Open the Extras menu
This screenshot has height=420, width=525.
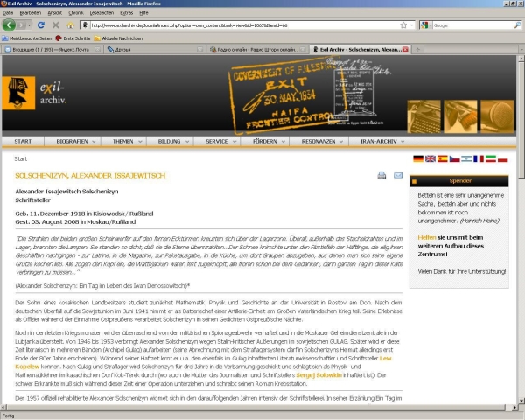click(x=127, y=13)
